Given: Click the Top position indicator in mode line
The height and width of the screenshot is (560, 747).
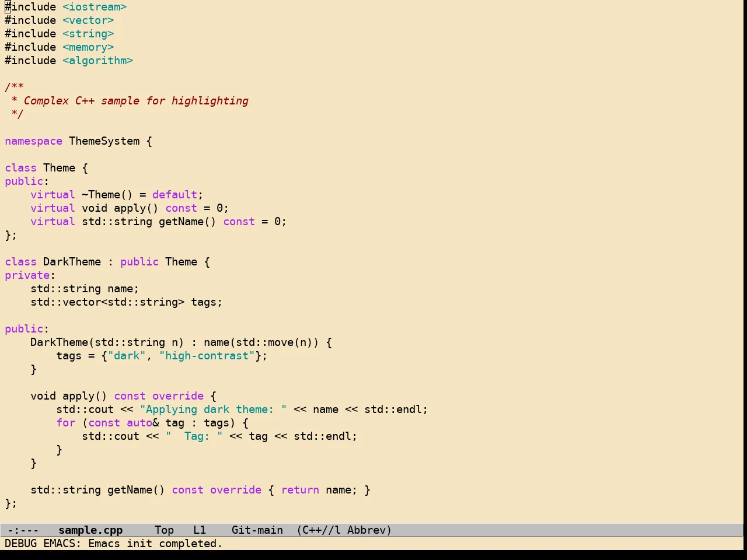Looking at the screenshot, I should click(164, 530).
